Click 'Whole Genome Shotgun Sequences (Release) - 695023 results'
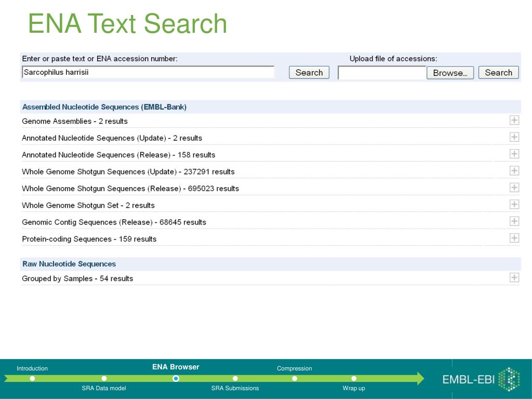Screen dimensions: 532x399 coord(130,189)
